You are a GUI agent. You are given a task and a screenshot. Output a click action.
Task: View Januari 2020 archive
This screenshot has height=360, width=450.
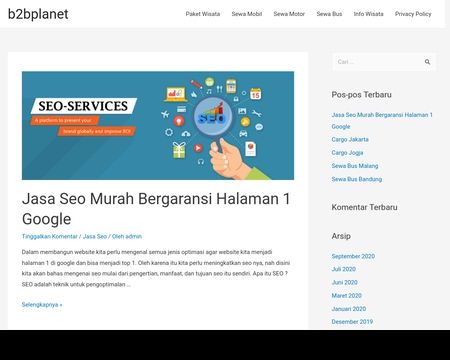point(349,309)
